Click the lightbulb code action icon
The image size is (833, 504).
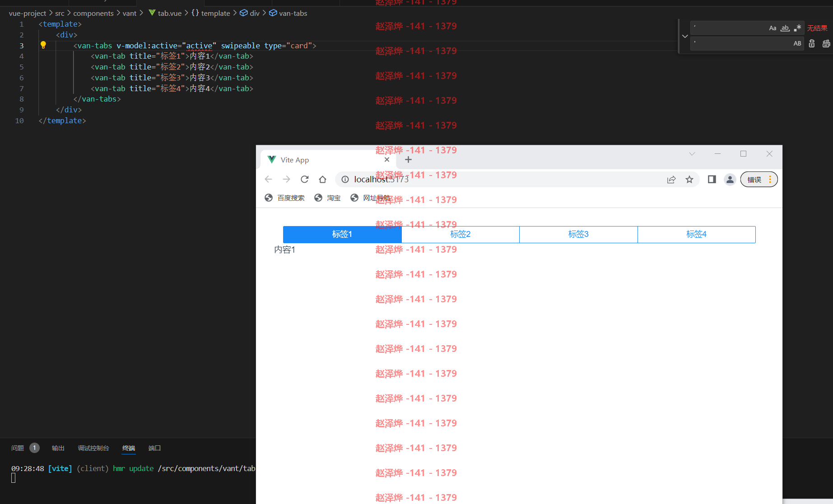(x=43, y=45)
